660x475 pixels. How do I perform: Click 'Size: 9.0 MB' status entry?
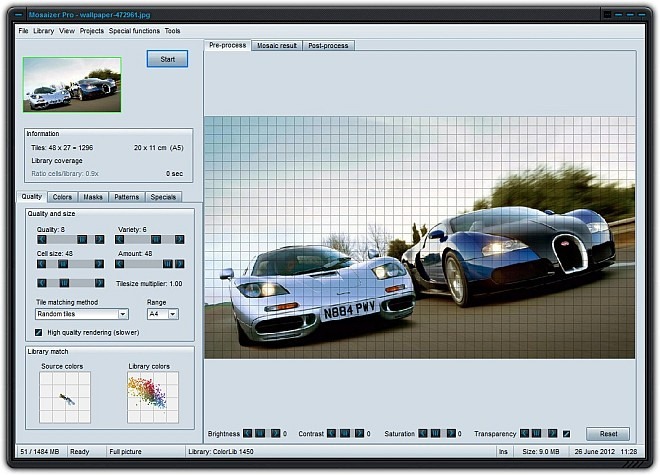(540, 451)
